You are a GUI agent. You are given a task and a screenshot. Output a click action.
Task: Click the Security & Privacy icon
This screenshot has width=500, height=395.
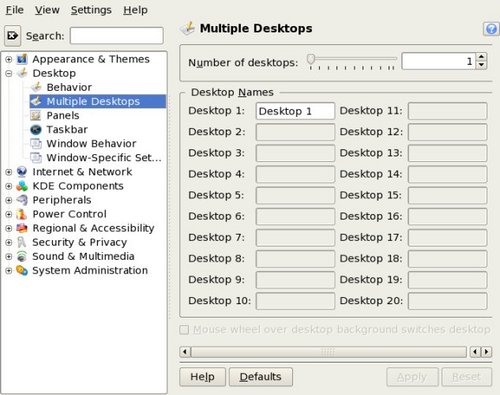(22, 242)
